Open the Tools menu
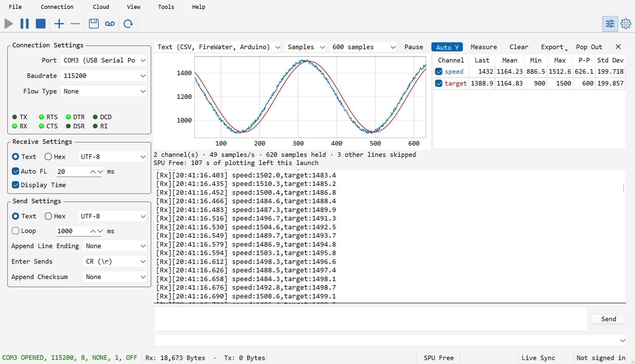 [x=166, y=7]
